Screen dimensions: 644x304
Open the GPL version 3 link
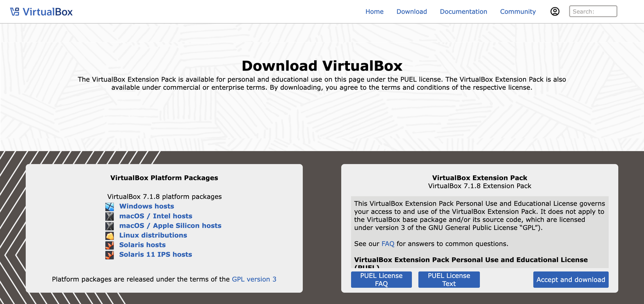254,279
